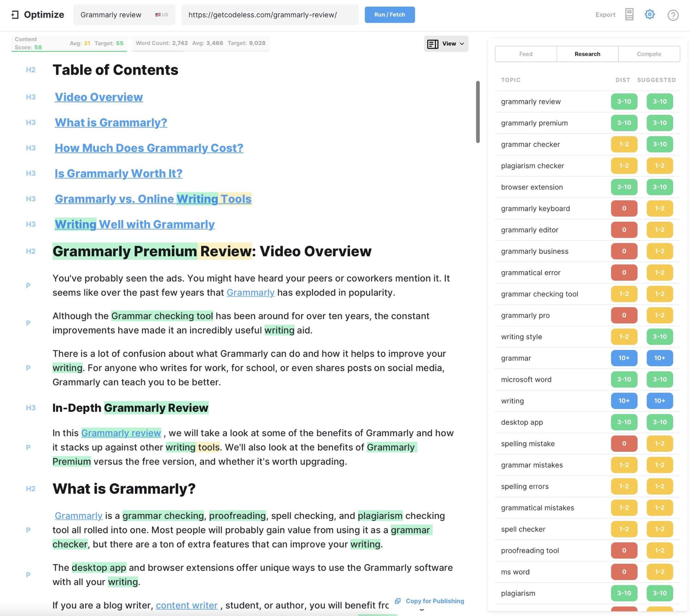Switch to the Feed tab

pyautogui.click(x=525, y=54)
